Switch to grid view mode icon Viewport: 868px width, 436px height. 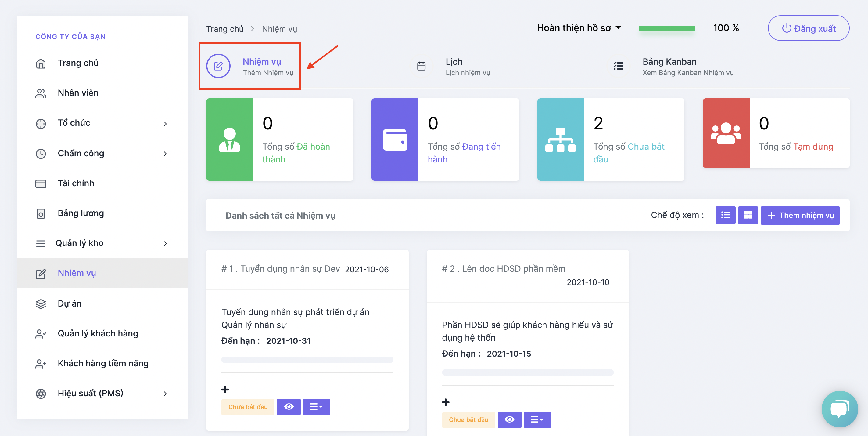coord(748,215)
